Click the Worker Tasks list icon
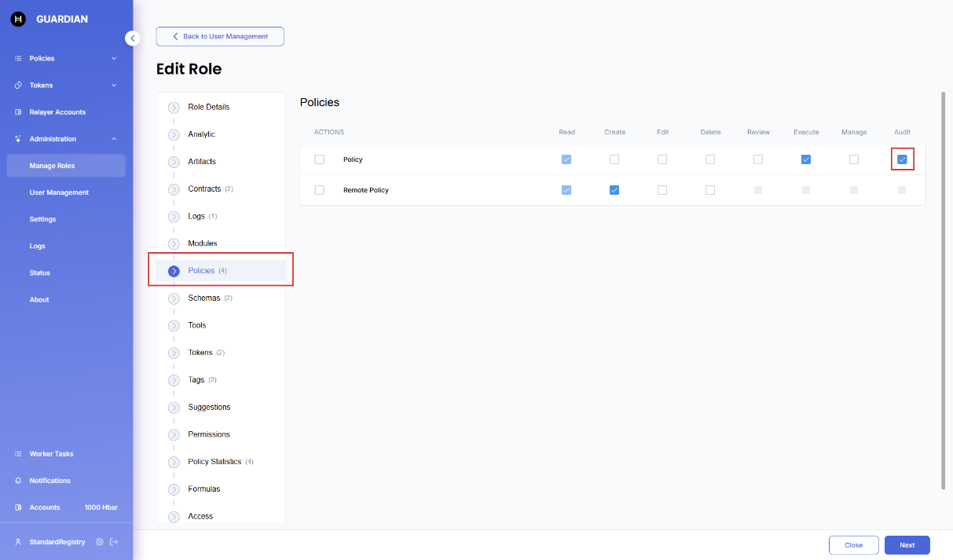Screen dimensions: 953x560 (x=18, y=454)
